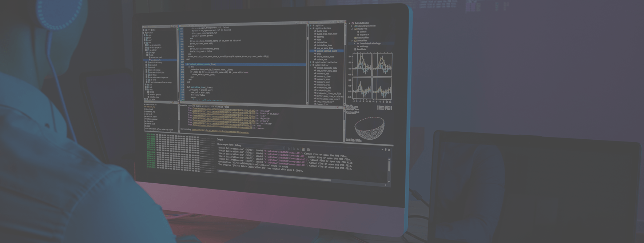Collapse the AgEditorOutline class node
This screenshot has width=644, height=243.
pos(311,28)
